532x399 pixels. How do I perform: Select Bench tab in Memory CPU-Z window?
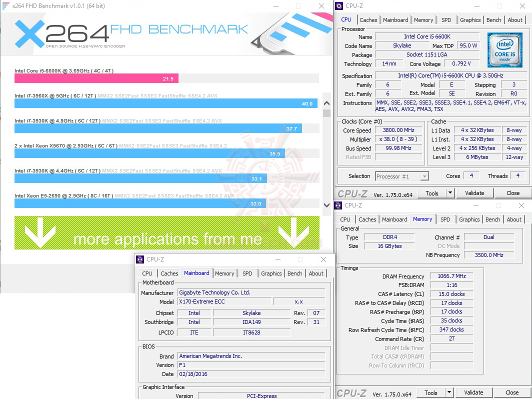pos(492,219)
